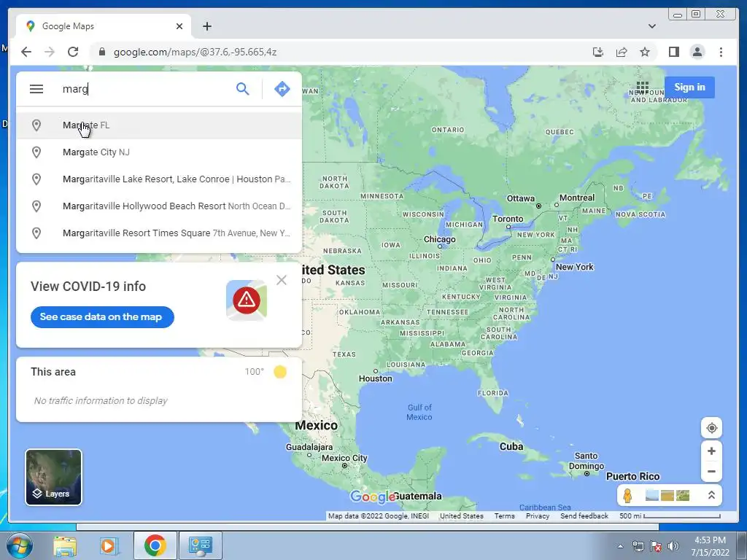Open Windows Media Player from the taskbar
This screenshot has height=560, width=747.
pyautogui.click(x=109, y=545)
